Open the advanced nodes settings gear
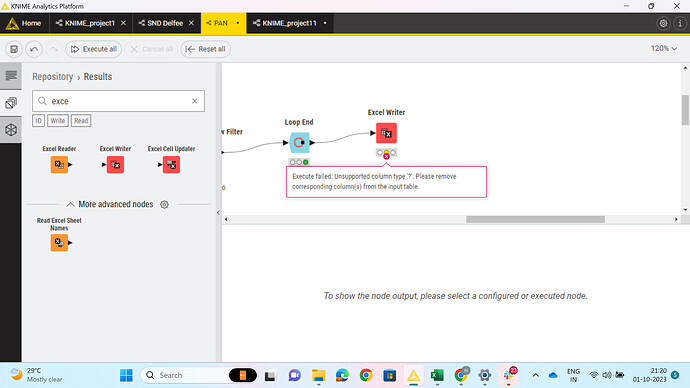Screen dimensions: 690x388 click(164, 205)
